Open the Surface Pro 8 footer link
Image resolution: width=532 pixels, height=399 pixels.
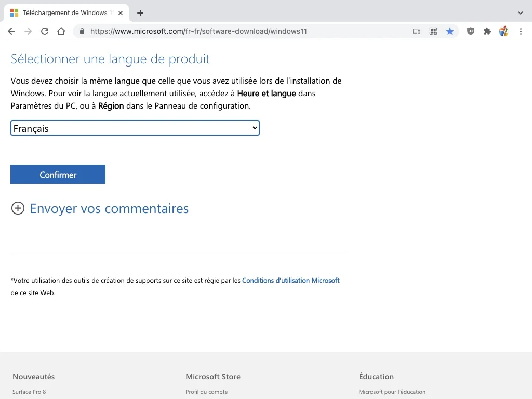[29, 392]
